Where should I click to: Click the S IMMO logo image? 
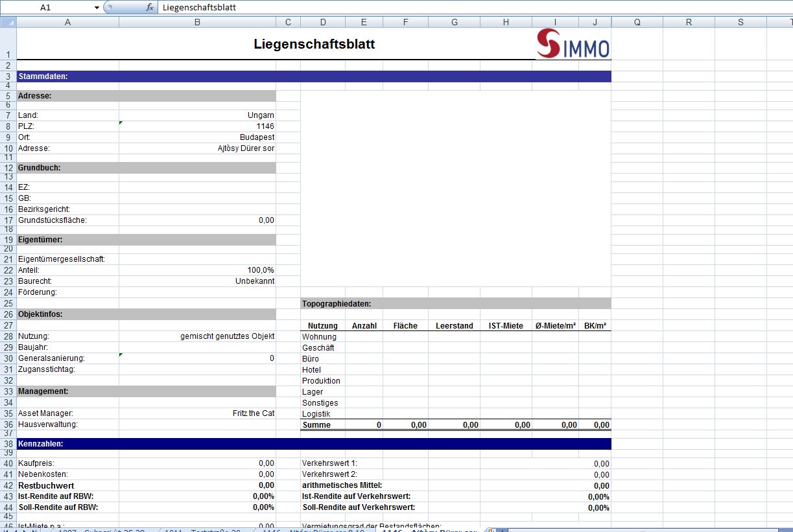click(573, 44)
